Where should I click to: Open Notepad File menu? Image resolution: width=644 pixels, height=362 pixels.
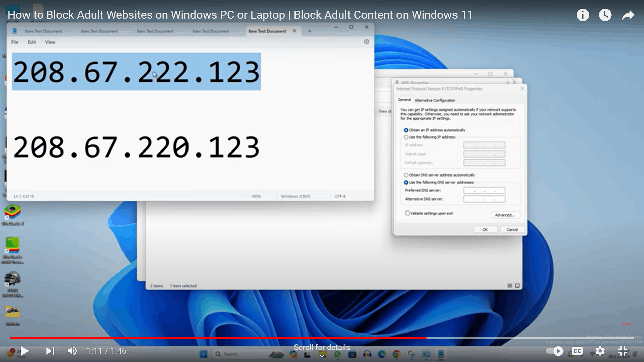click(x=15, y=42)
